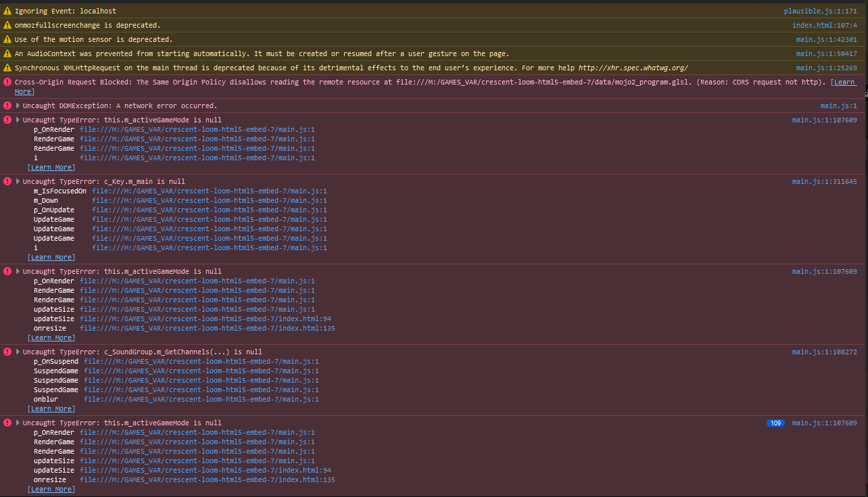Click error icon beside c_Key.m_main error
The height and width of the screenshot is (497, 868).
pos(7,182)
